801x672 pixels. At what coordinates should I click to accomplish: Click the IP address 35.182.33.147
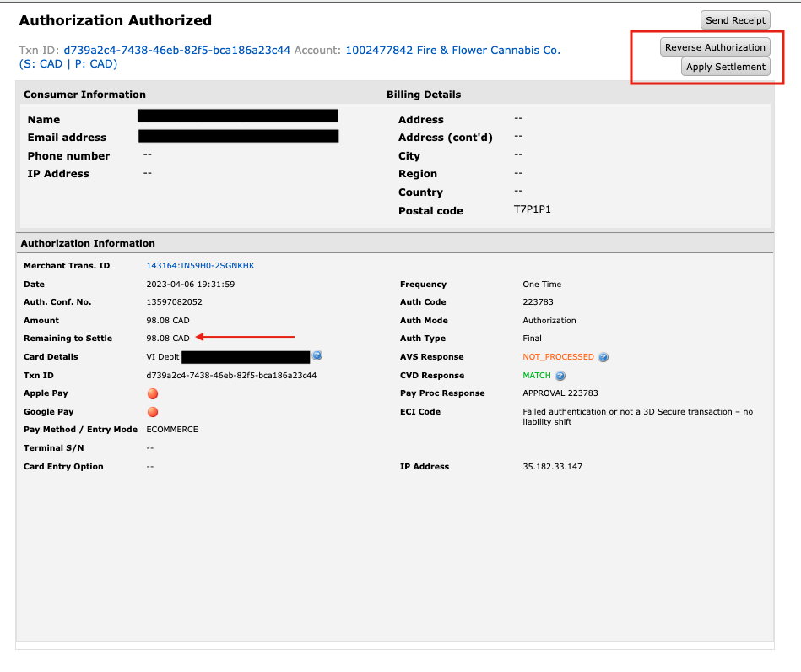pyautogui.click(x=552, y=467)
